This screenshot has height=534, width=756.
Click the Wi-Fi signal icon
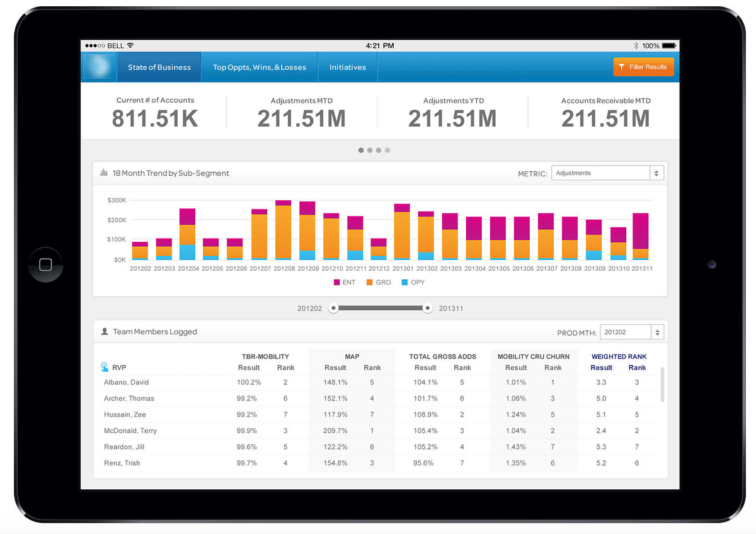[x=130, y=46]
